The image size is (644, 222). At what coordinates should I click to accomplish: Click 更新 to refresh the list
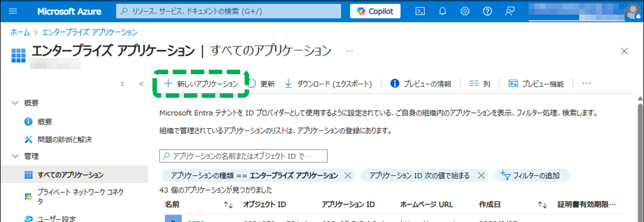pos(262,84)
